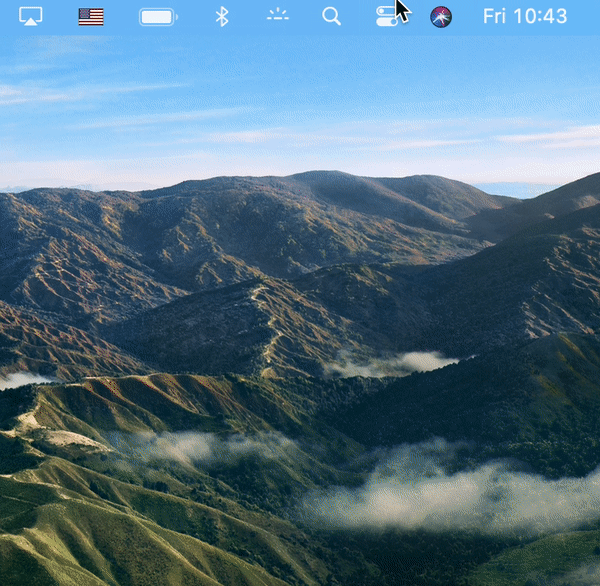The width and height of the screenshot is (600, 586).
Task: Click the keyboard brightness icon
Action: click(277, 16)
